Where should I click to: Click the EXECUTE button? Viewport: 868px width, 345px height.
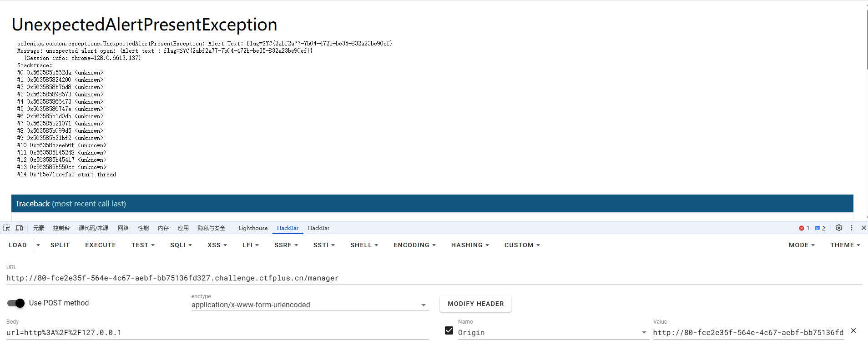point(101,245)
